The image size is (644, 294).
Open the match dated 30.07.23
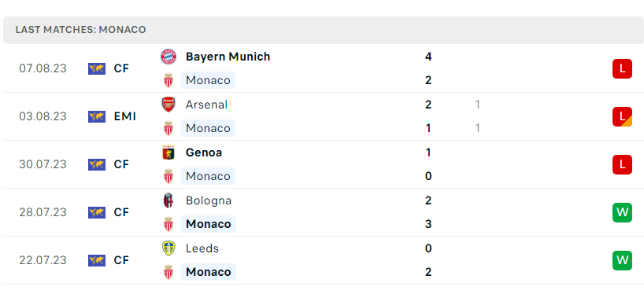[x=324, y=164]
